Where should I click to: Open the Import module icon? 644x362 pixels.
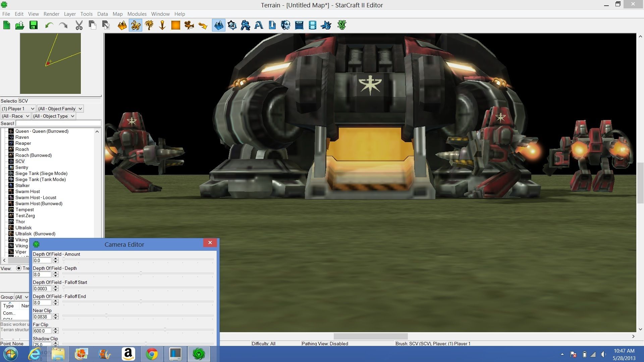272,25
